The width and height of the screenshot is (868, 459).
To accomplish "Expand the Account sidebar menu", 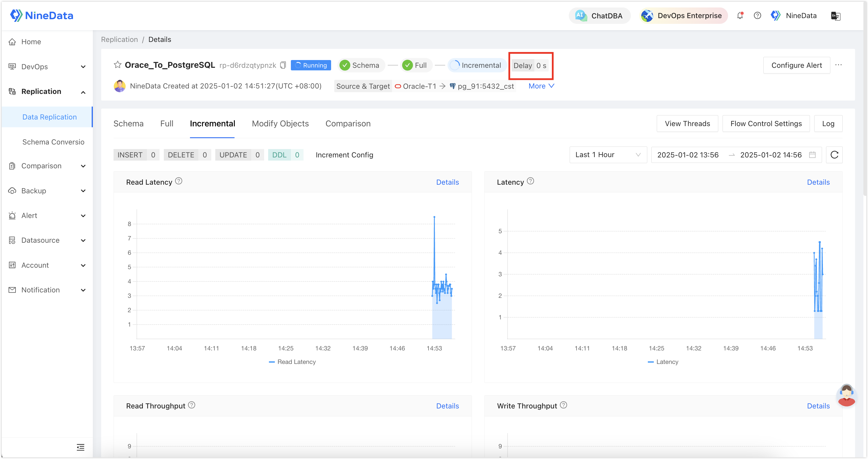I will (47, 265).
